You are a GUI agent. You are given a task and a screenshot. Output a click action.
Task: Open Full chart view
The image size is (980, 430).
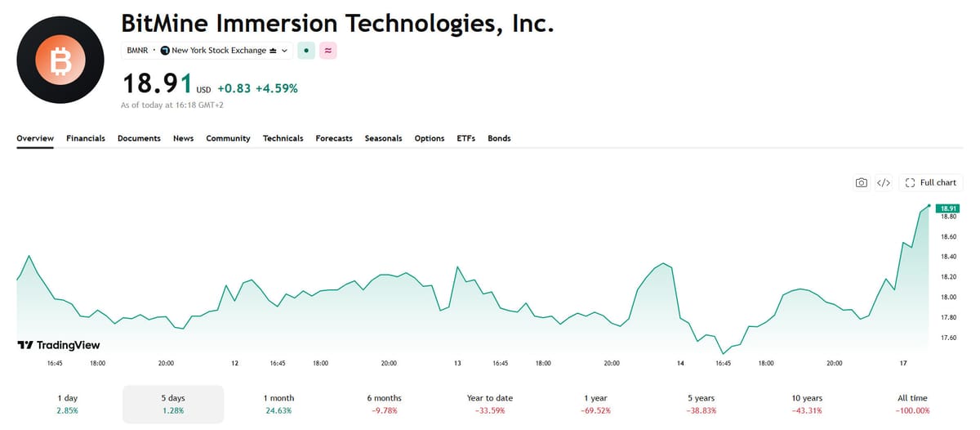[x=930, y=183]
